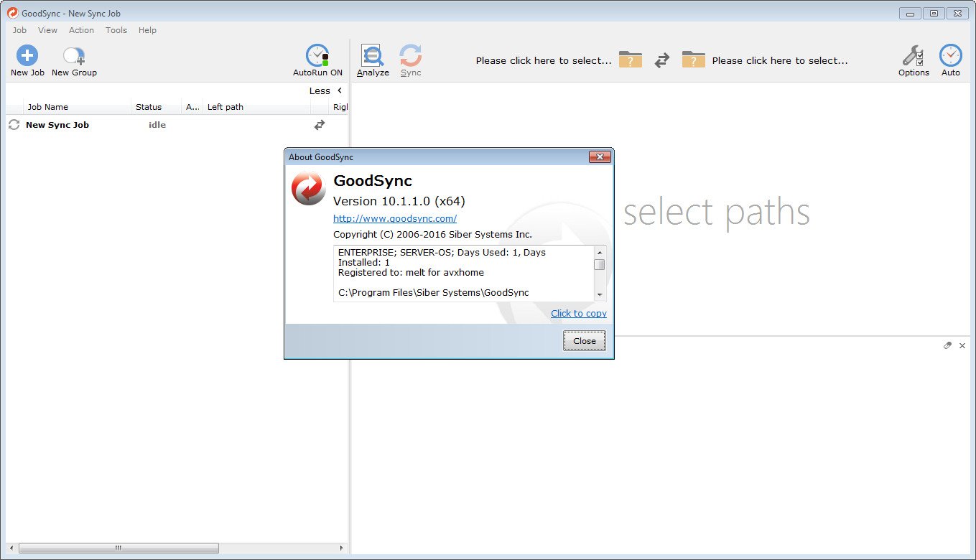This screenshot has height=560, width=976.
Task: Open the goodsync.com website link
Action: [394, 218]
